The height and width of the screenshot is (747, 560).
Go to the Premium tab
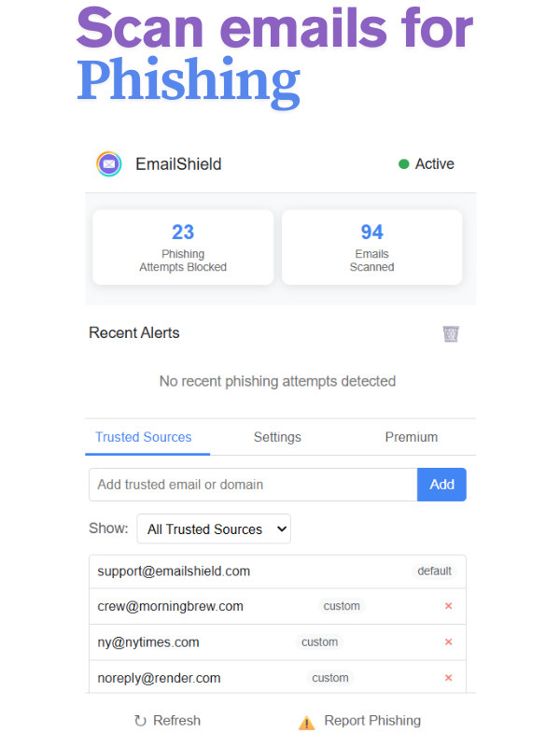[x=412, y=437]
